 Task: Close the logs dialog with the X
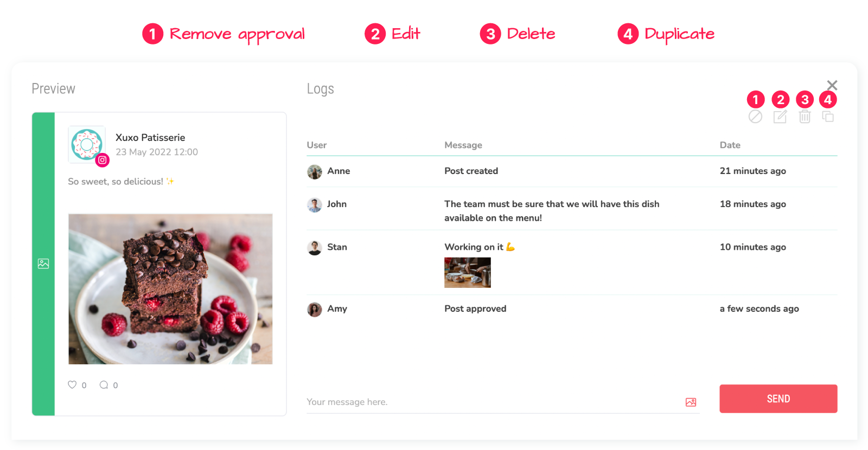pos(832,85)
